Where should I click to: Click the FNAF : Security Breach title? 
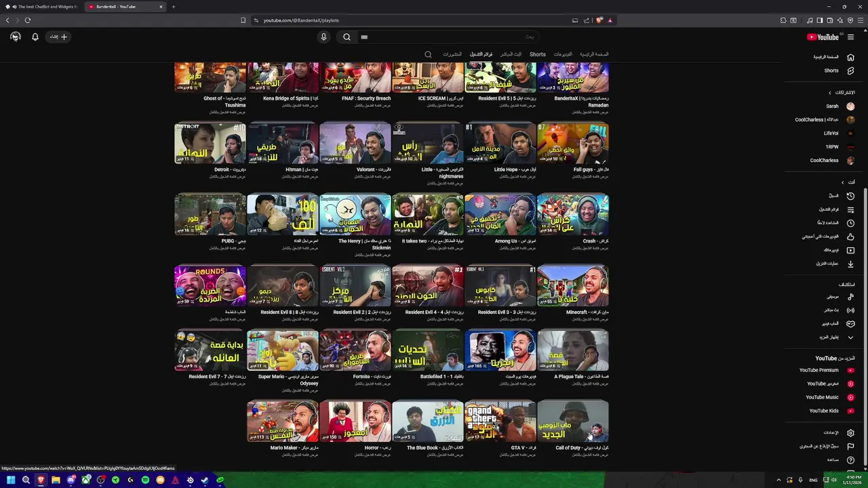coord(366,98)
